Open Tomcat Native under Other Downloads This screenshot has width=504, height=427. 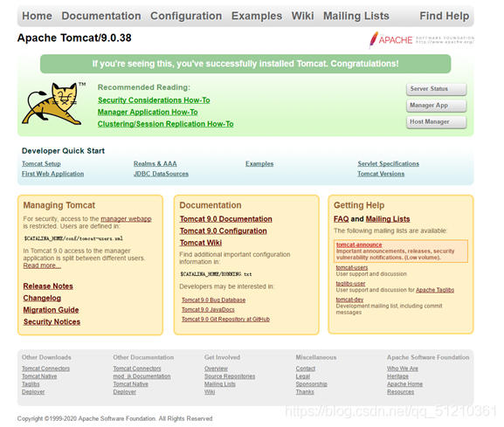(39, 376)
